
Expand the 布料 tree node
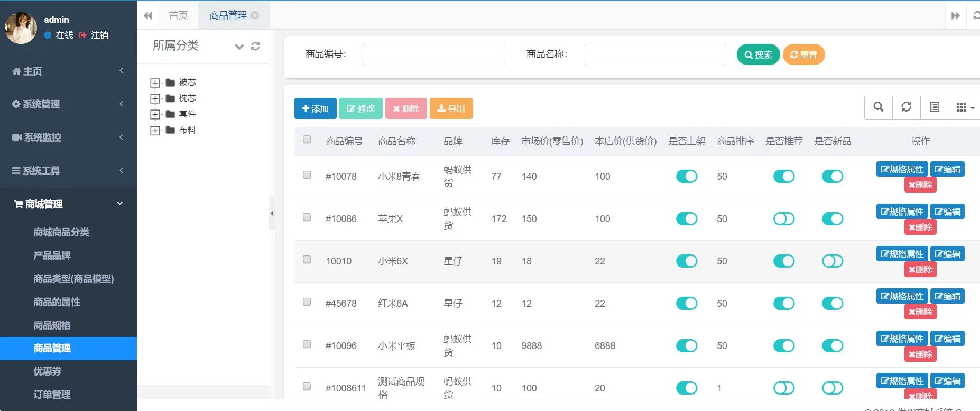[155, 130]
